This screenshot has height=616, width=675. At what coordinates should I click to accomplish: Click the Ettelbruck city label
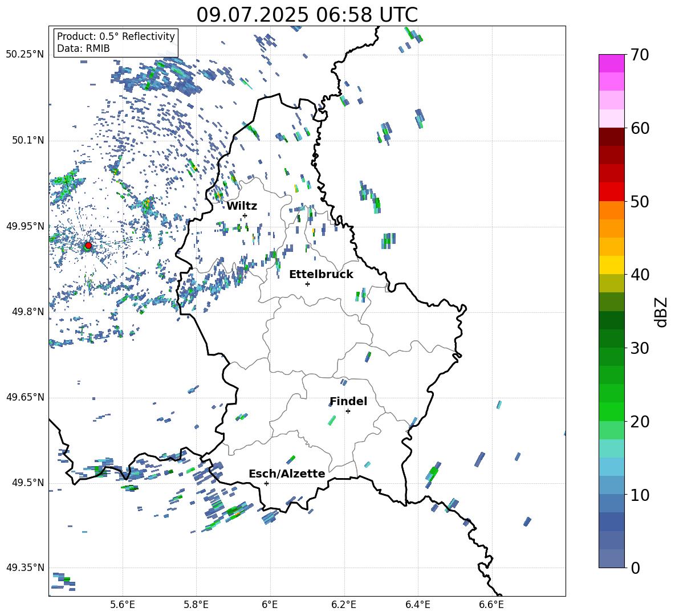pyautogui.click(x=321, y=275)
